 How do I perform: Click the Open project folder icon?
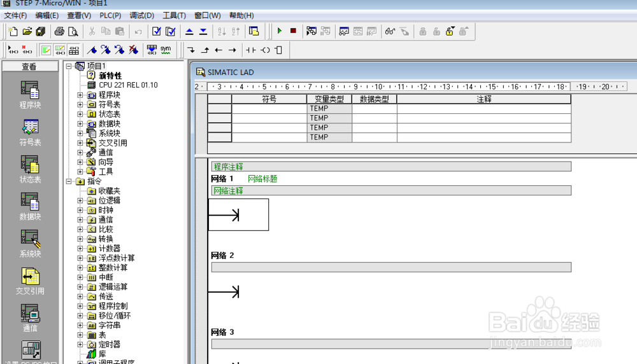tap(27, 31)
